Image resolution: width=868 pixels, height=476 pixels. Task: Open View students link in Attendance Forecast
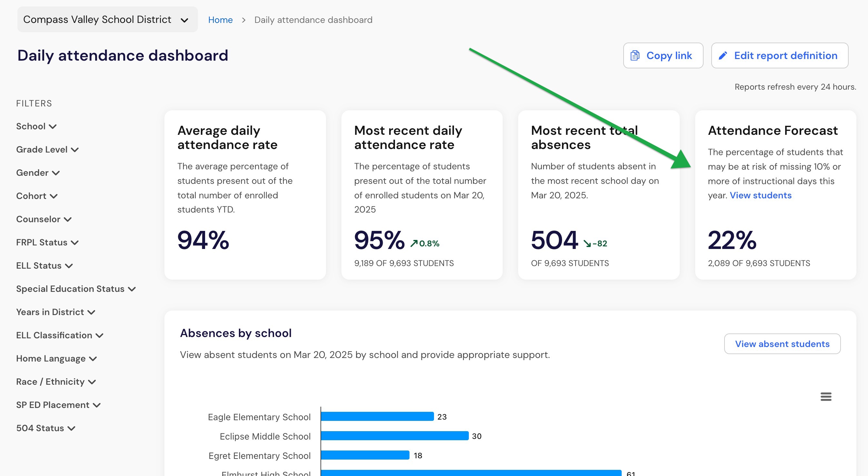coord(761,195)
